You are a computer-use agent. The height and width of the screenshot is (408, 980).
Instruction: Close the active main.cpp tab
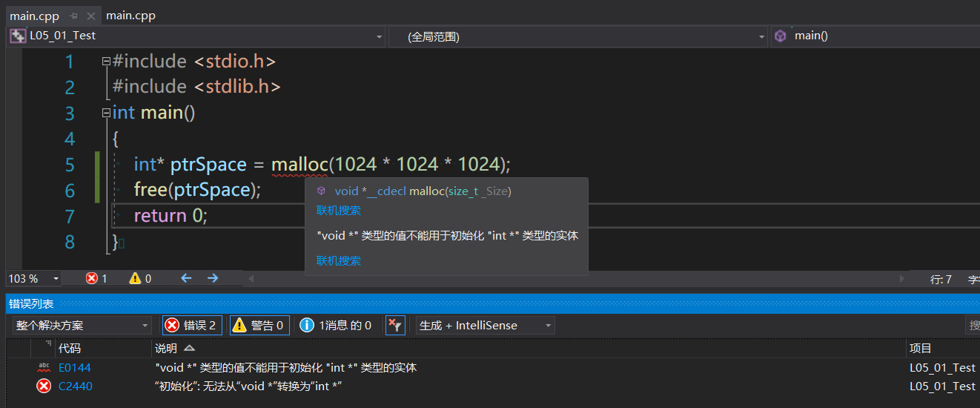91,16
